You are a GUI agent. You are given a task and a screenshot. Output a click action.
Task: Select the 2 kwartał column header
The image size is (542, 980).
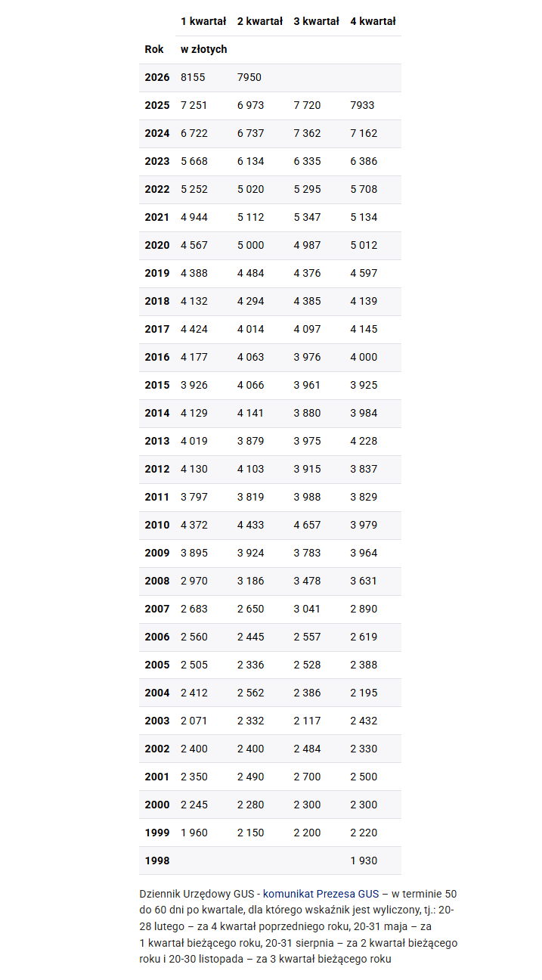260,21
